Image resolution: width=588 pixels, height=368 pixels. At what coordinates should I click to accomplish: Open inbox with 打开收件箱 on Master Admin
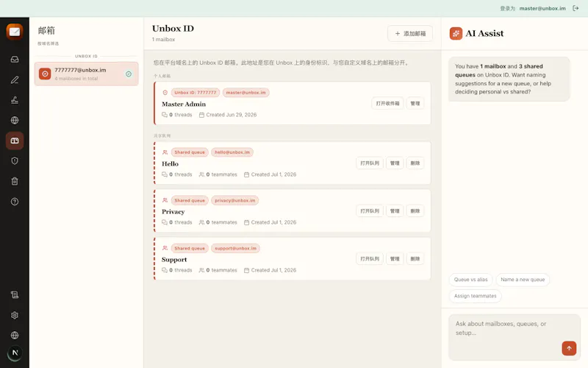387,103
